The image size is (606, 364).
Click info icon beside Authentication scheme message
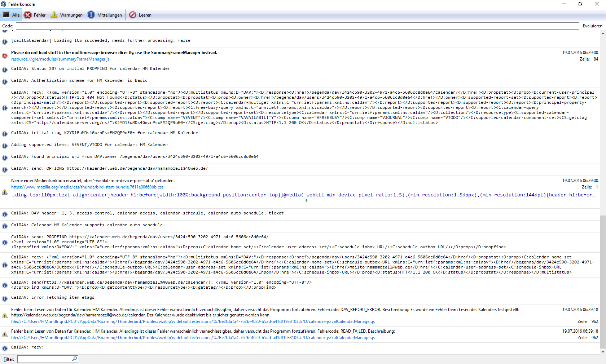[5, 82]
